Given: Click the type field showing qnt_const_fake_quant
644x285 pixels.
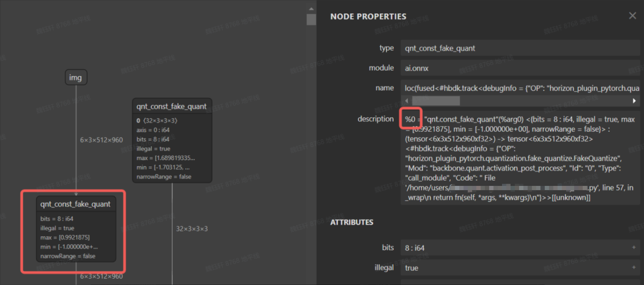Looking at the screenshot, I should 520,48.
